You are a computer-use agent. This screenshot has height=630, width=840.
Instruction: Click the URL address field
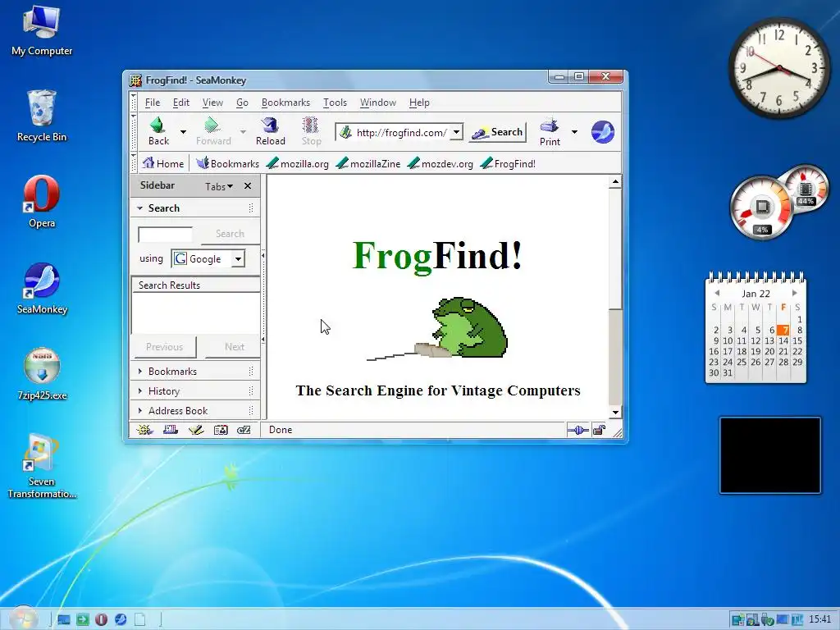point(399,132)
